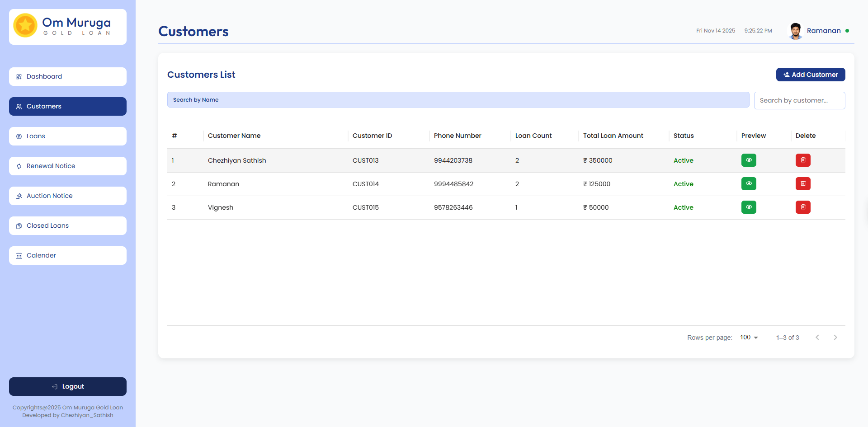
Task: Go to previous page arrow
Action: coord(817,338)
